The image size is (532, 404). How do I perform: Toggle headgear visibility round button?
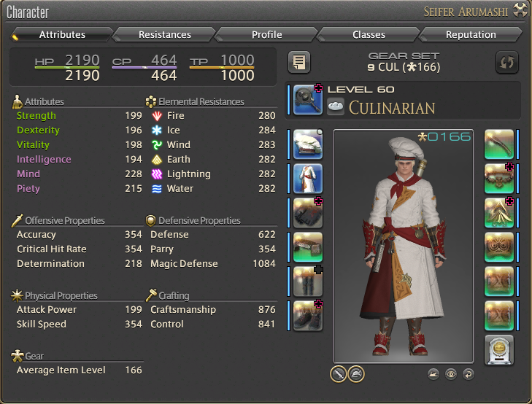pos(356,374)
